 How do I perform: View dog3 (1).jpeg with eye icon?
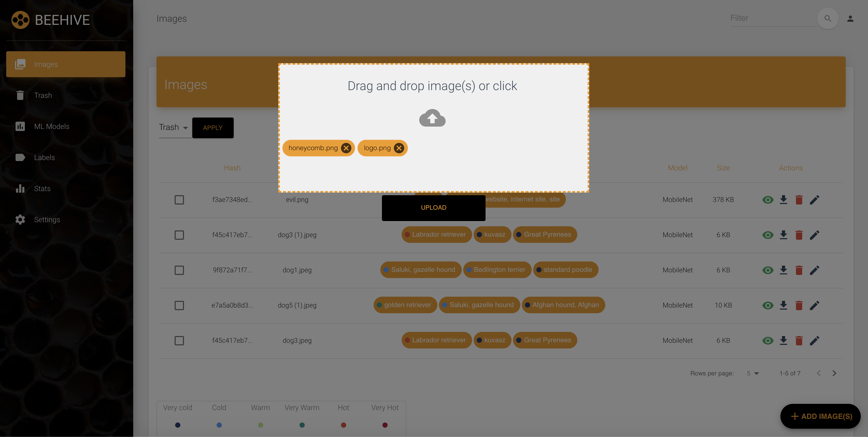[x=767, y=235]
